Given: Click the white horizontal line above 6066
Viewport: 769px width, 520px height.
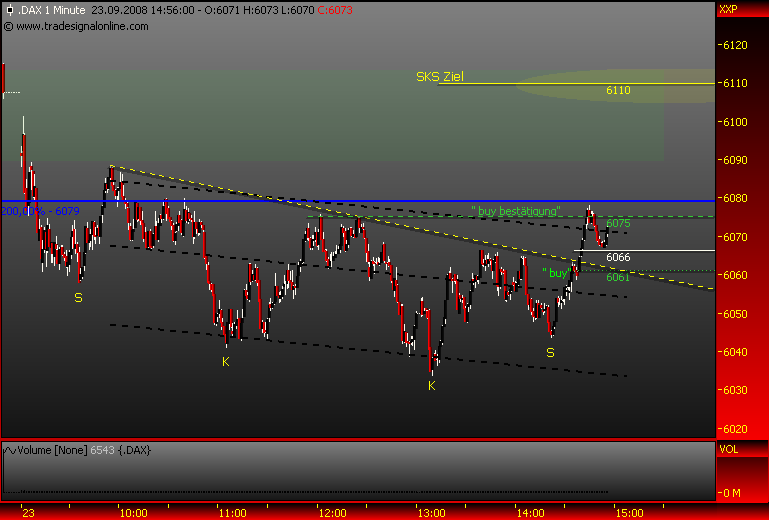Looking at the screenshot, I should coord(644,250).
